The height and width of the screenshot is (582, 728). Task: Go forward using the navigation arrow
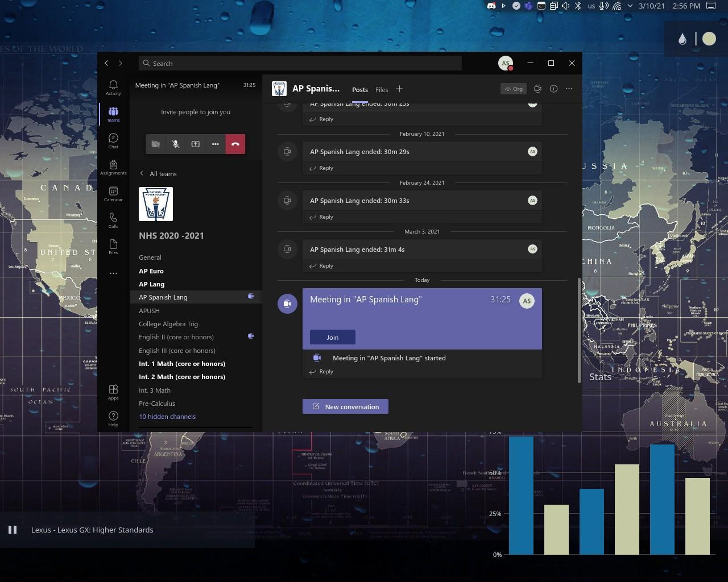120,63
